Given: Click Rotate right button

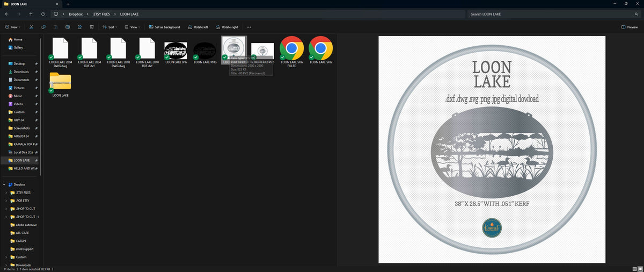Looking at the screenshot, I should 226,27.
